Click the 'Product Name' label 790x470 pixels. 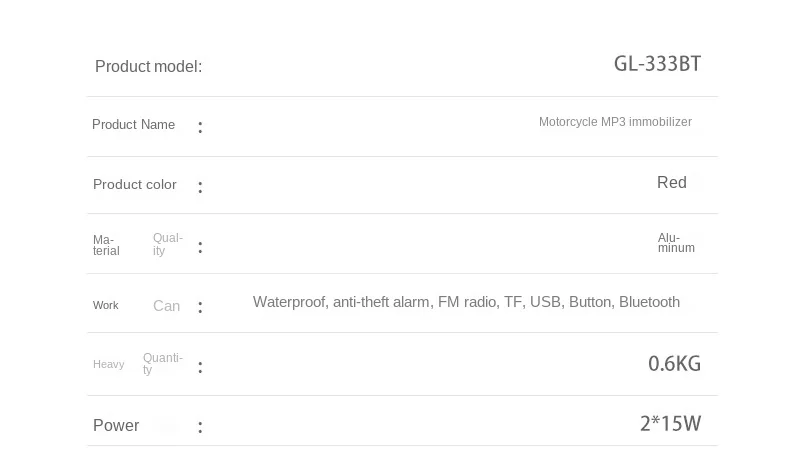pyautogui.click(x=134, y=124)
